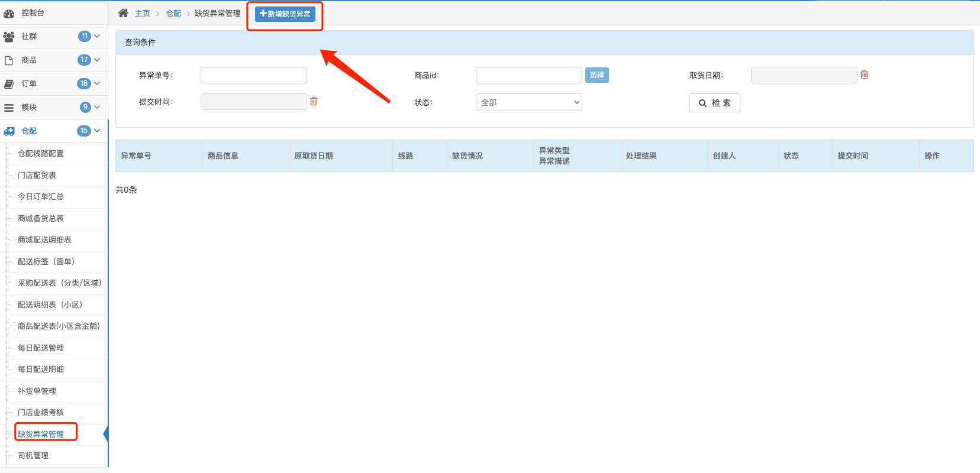
Task: Click the 新增缺货异常 button
Action: point(285,14)
